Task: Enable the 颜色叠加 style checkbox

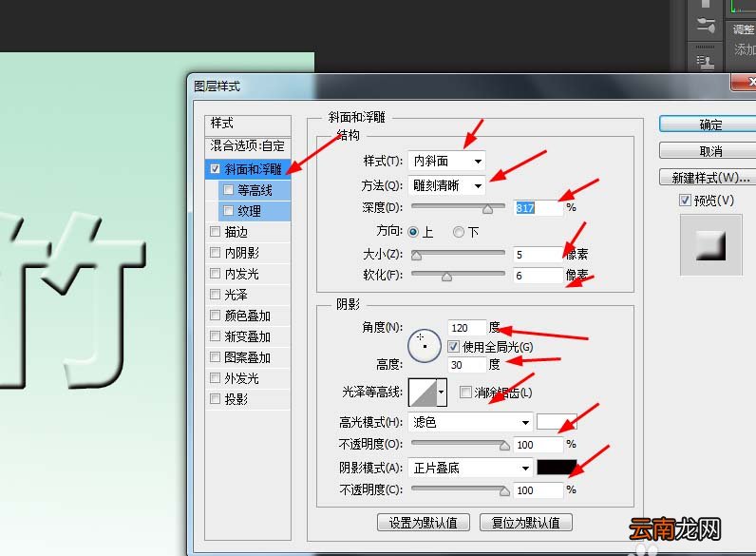Action: [215, 316]
